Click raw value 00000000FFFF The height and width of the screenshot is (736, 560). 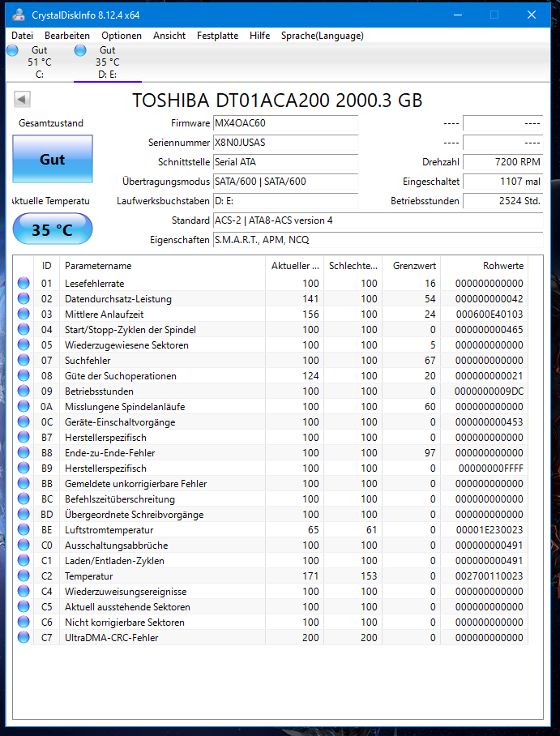491,469
